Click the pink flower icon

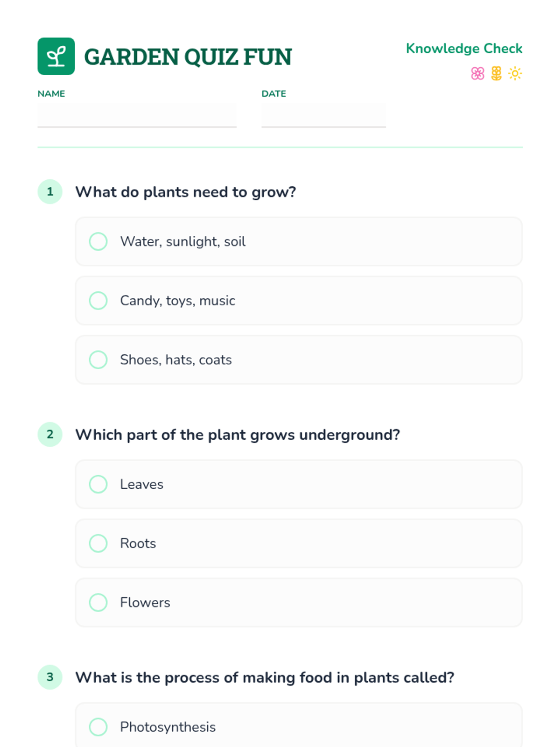tap(477, 74)
